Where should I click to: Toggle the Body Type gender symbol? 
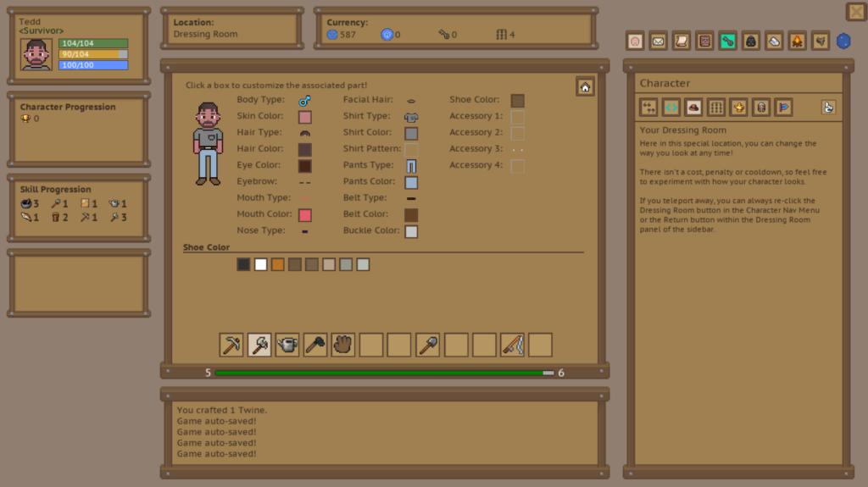(x=305, y=101)
